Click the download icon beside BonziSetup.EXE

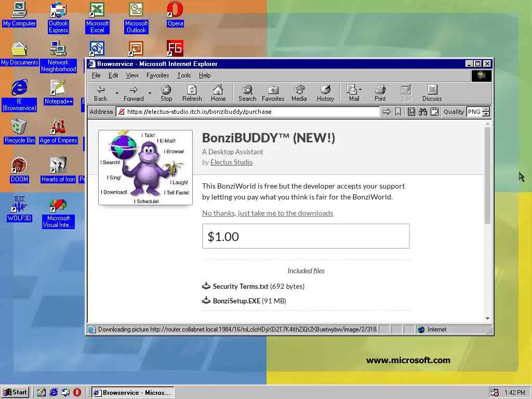[206, 300]
